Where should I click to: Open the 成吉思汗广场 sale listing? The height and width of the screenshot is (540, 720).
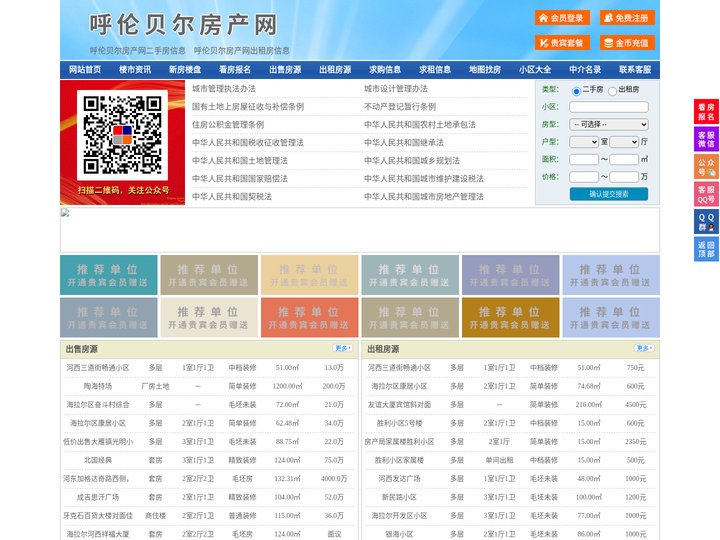pyautogui.click(x=98, y=497)
